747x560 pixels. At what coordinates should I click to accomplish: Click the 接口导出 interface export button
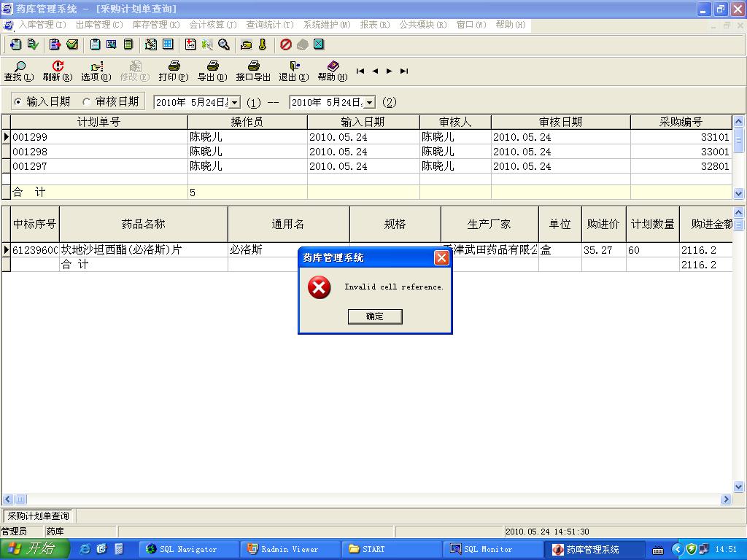[253, 71]
